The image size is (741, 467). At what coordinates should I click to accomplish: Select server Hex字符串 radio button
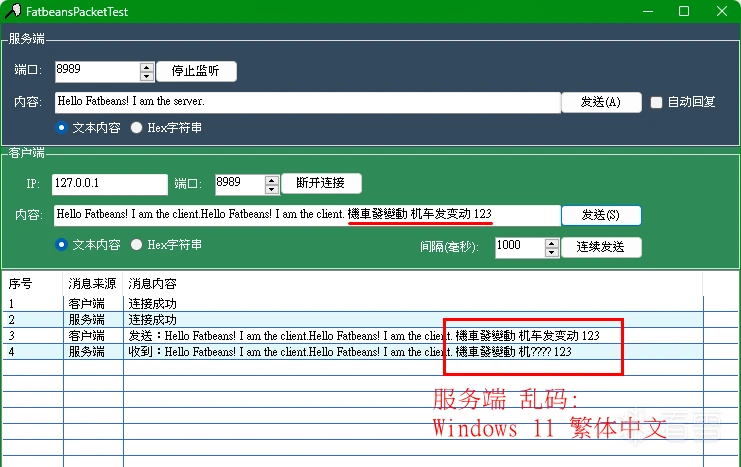pyautogui.click(x=136, y=128)
